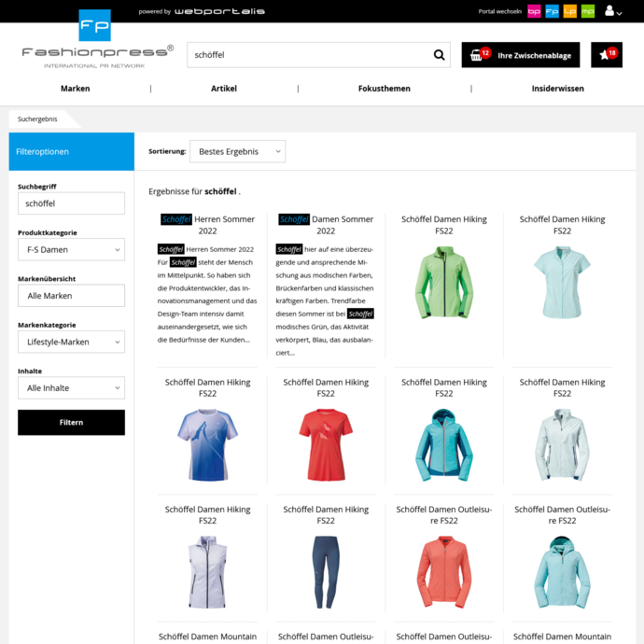644x644 pixels.
Task: Click the basket icon in Zwischenablage button
Action: tap(476, 55)
